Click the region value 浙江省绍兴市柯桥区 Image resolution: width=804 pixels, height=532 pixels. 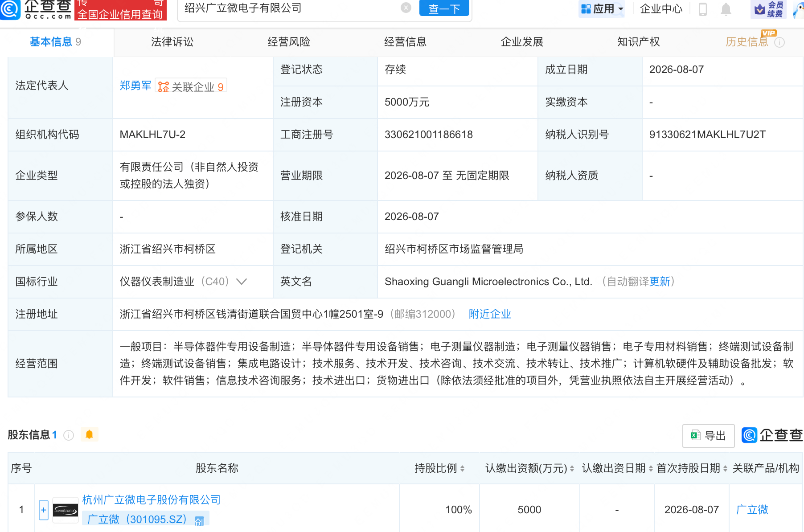pyautogui.click(x=168, y=249)
